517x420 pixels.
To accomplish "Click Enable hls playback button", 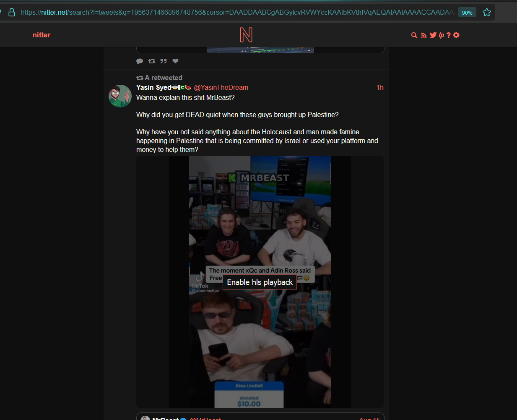I will [260, 282].
